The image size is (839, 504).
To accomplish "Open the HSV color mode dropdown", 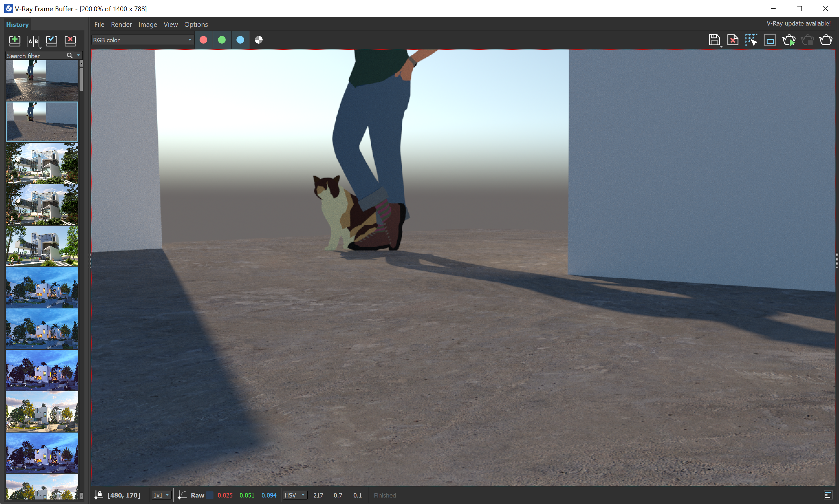I will [x=295, y=495].
